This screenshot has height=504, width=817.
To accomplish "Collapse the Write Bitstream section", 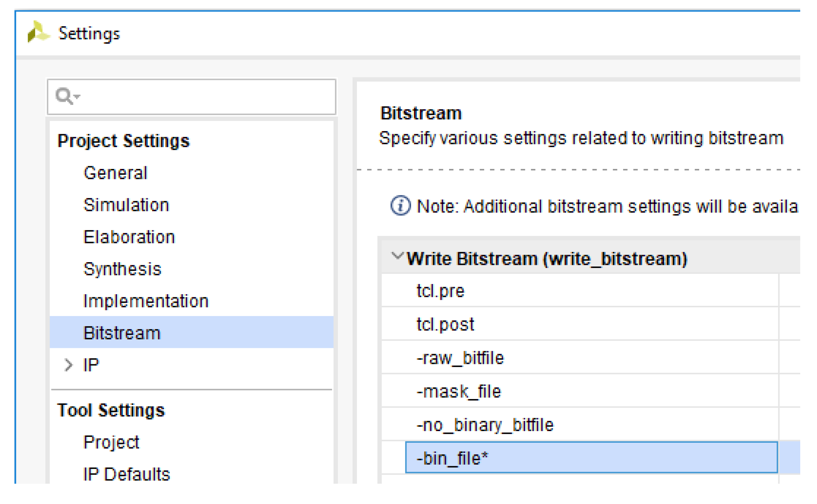I will 397,256.
